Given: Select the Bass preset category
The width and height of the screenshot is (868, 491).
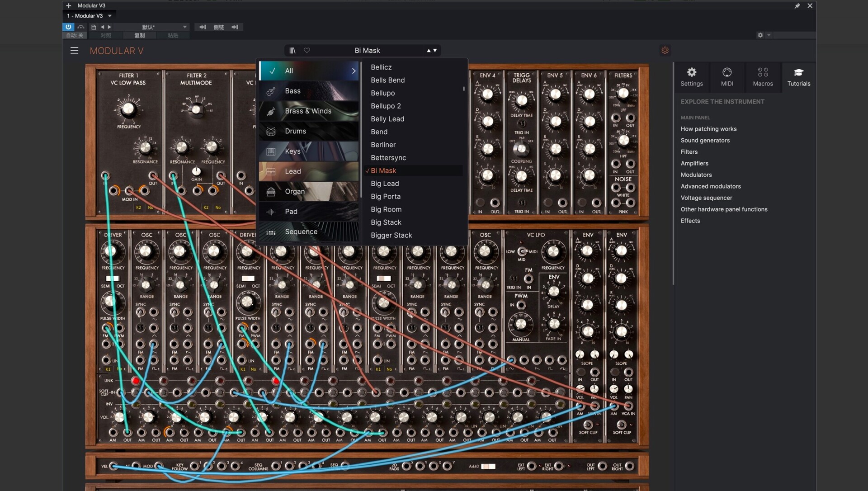Looking at the screenshot, I should 309,91.
